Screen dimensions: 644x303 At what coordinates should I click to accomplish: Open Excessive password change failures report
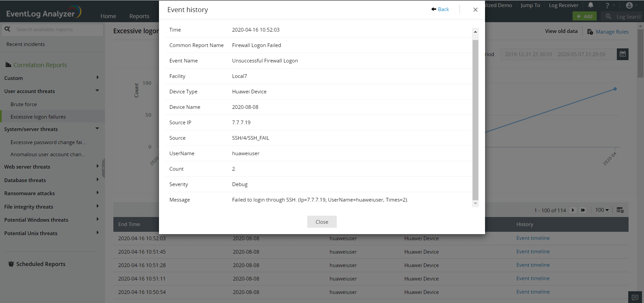click(x=48, y=142)
